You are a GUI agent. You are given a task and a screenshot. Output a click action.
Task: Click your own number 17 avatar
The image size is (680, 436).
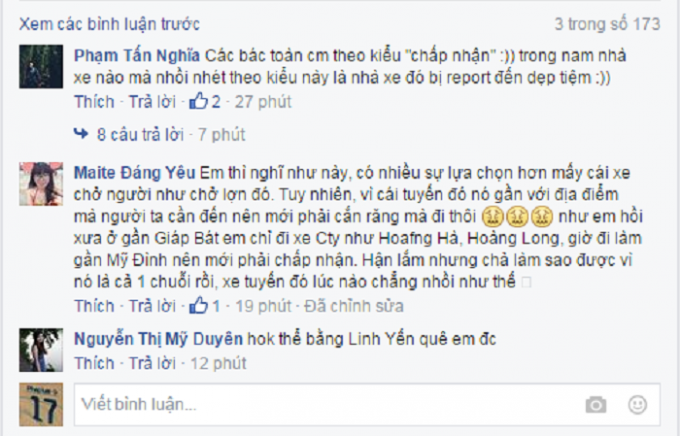tap(41, 404)
